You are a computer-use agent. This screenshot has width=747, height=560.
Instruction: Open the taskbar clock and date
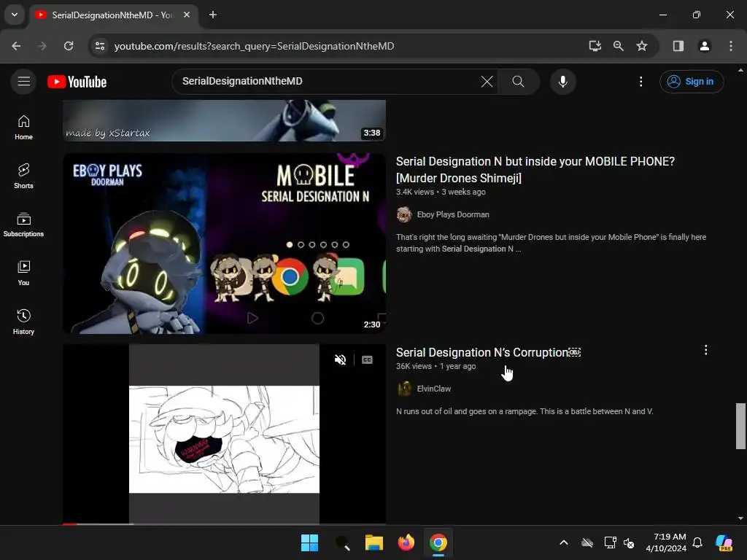point(666,542)
